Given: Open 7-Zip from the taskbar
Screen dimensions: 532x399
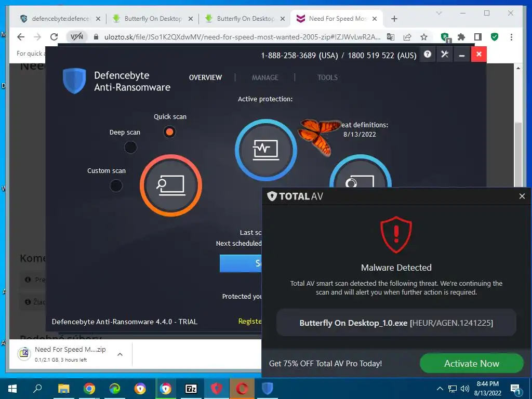Looking at the screenshot, I should (191, 389).
